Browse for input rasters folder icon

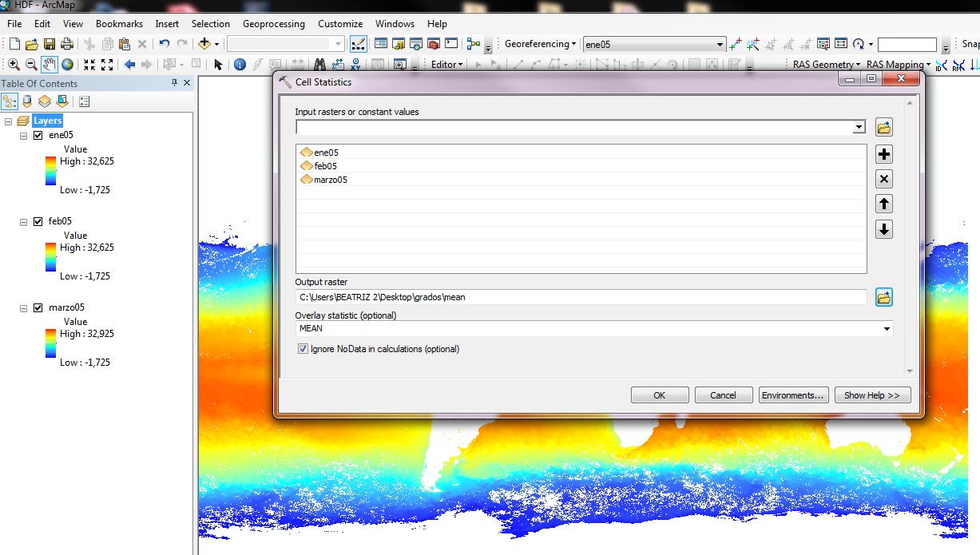tap(883, 127)
